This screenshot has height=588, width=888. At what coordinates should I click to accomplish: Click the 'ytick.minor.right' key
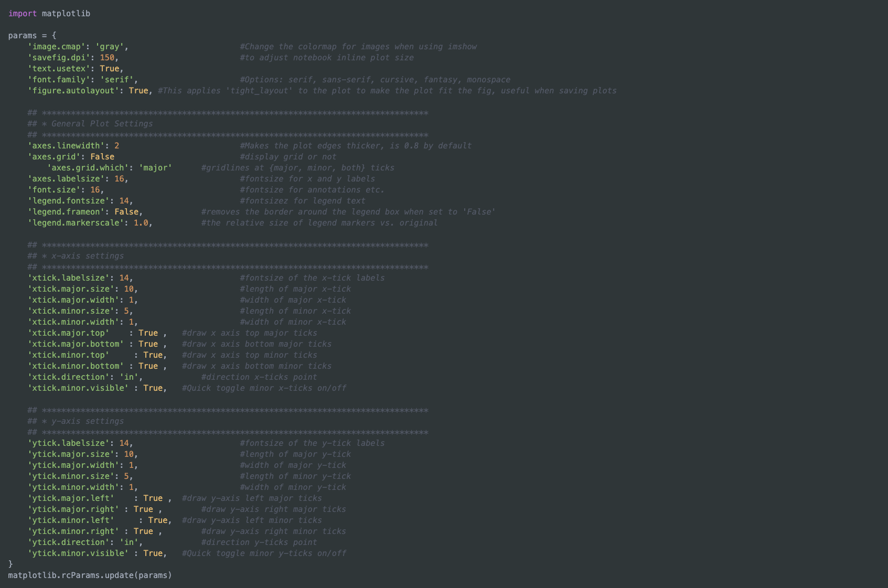coord(73,531)
